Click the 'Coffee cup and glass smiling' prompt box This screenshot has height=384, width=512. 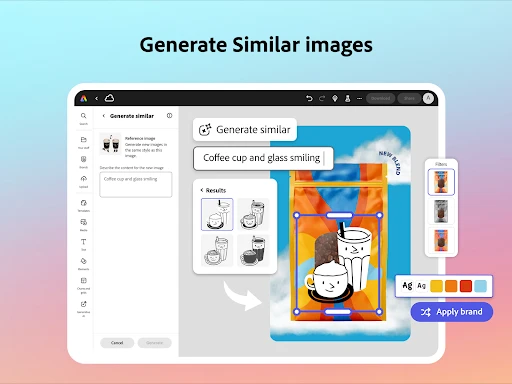tap(263, 158)
